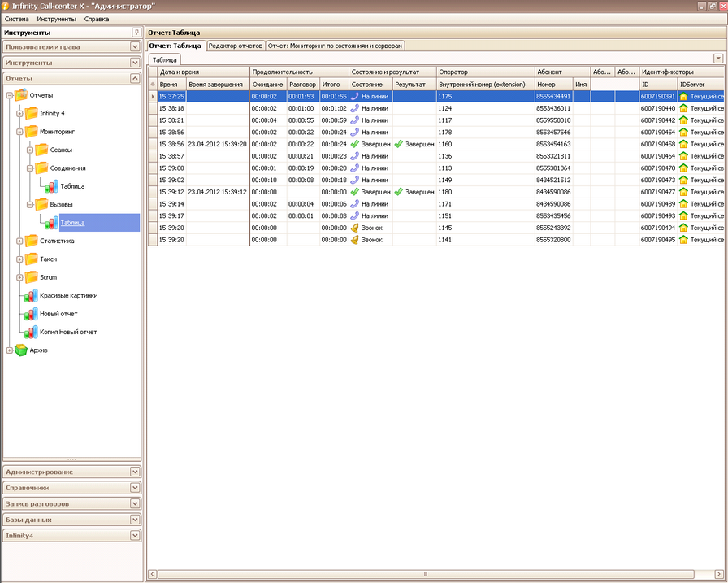
Task: Collapse the Отчеты tree root node
Action: click(x=9, y=95)
